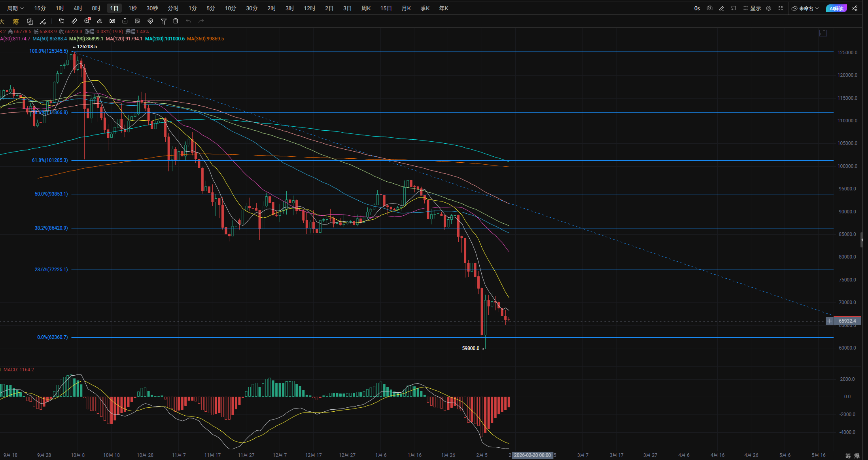Open the hexagon settings icon
The width and height of the screenshot is (868, 460).
(769, 8)
